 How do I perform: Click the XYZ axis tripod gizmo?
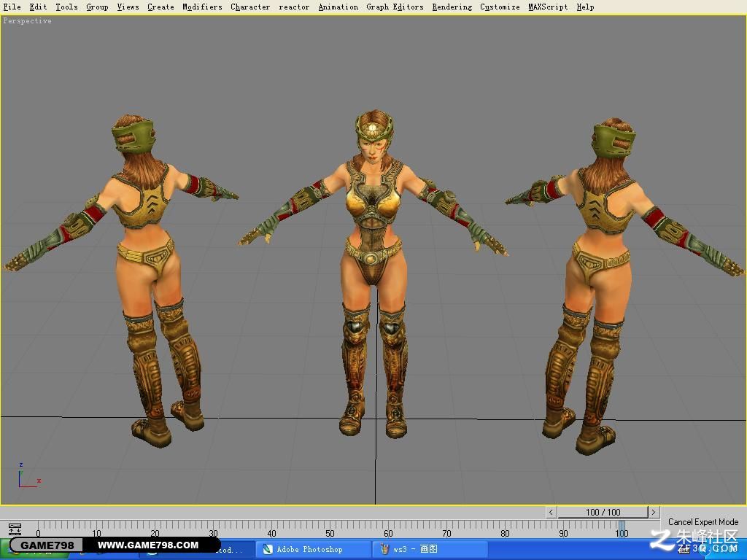28,476
